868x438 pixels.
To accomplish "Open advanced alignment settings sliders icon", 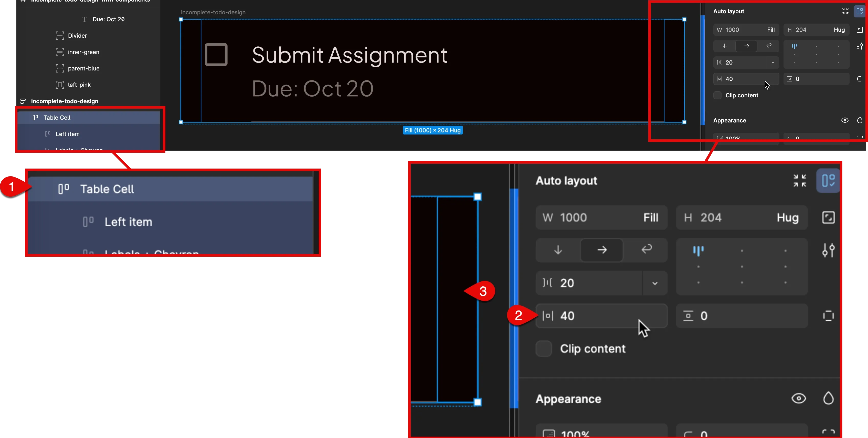I will click(x=829, y=250).
